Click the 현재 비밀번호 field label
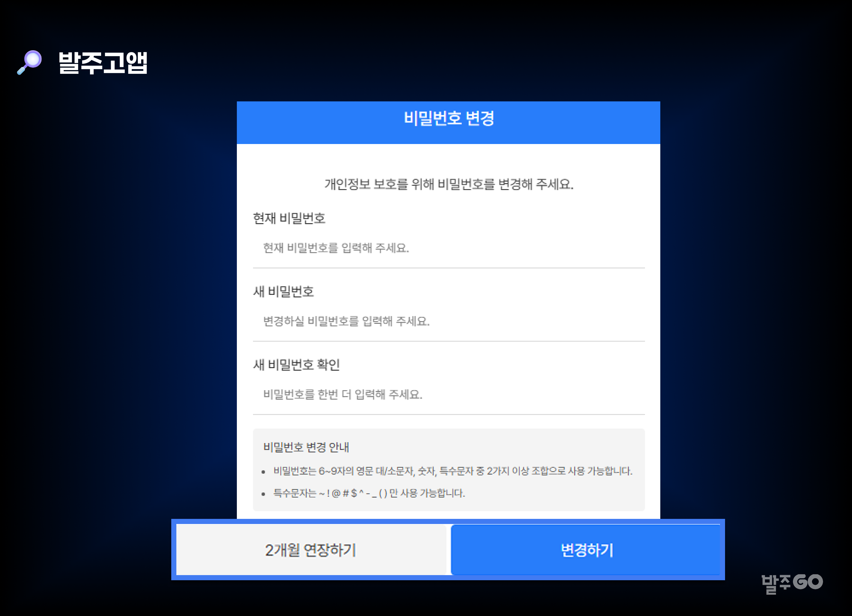This screenshot has height=616, width=852. click(x=289, y=218)
